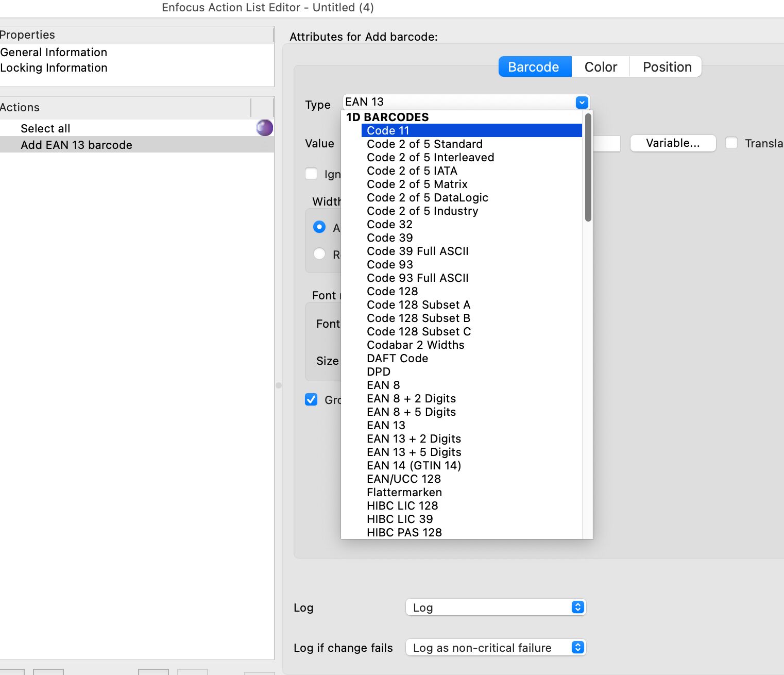784x675 pixels.
Task: Select HIBC LIC 128
Action: [402, 505]
